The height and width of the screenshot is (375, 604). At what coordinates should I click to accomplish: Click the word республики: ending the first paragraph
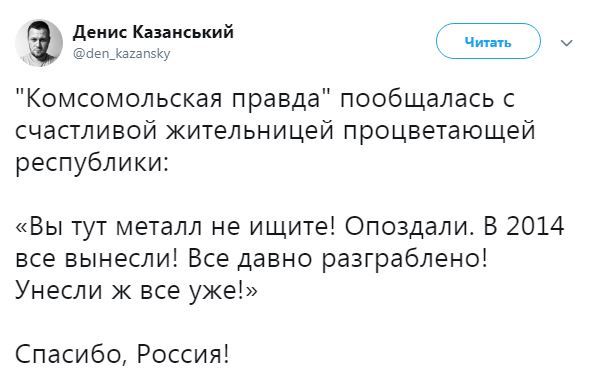tap(92, 163)
